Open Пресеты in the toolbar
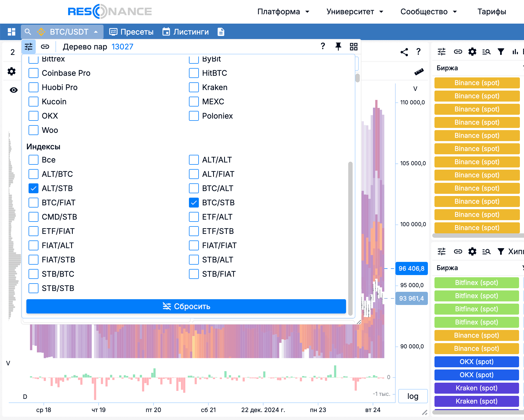524x420 pixels. [131, 32]
